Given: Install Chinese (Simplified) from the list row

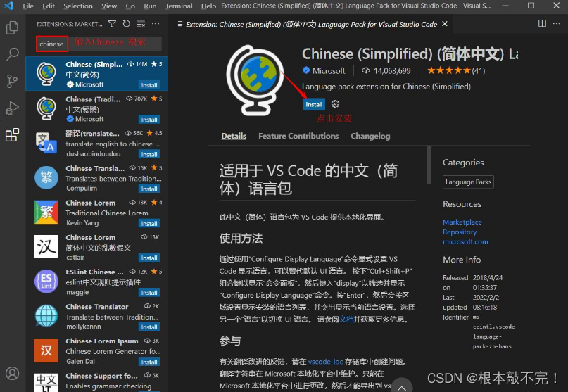Looking at the screenshot, I should point(149,85).
